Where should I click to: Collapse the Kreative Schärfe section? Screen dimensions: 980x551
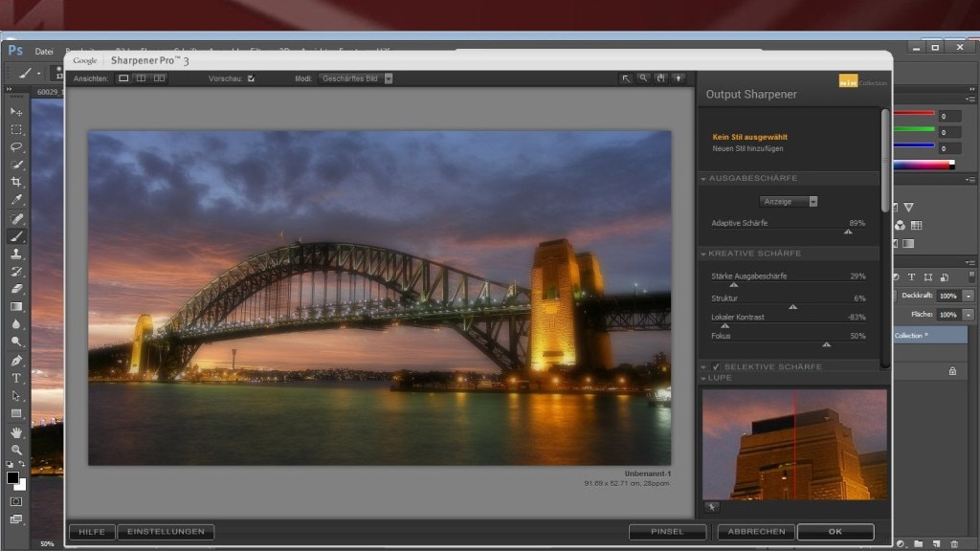click(703, 253)
